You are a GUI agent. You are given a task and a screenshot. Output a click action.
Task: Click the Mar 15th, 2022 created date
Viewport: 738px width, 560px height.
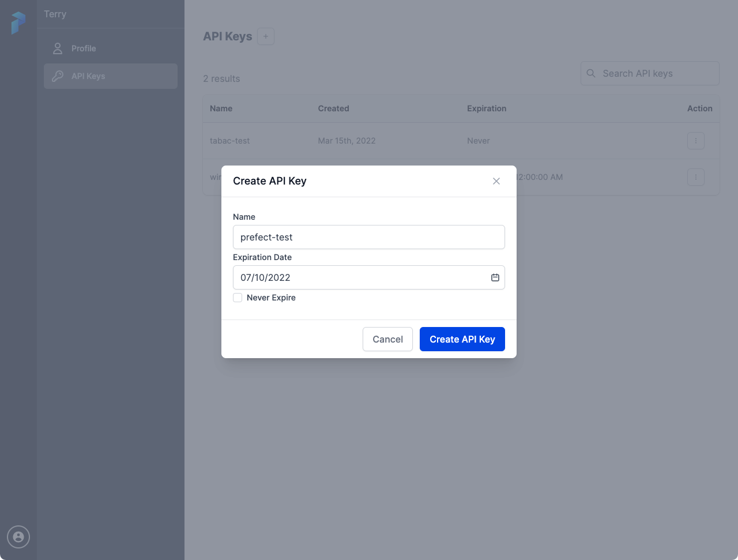pyautogui.click(x=347, y=141)
